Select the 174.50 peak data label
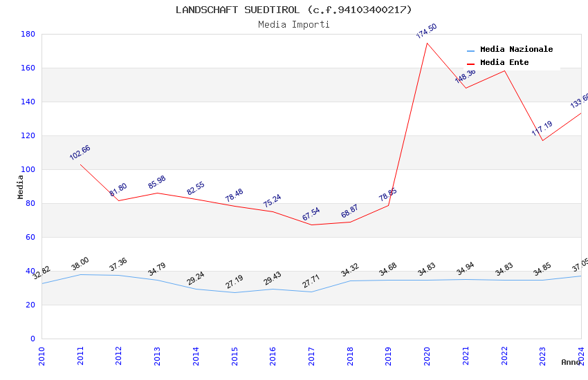 427,30
